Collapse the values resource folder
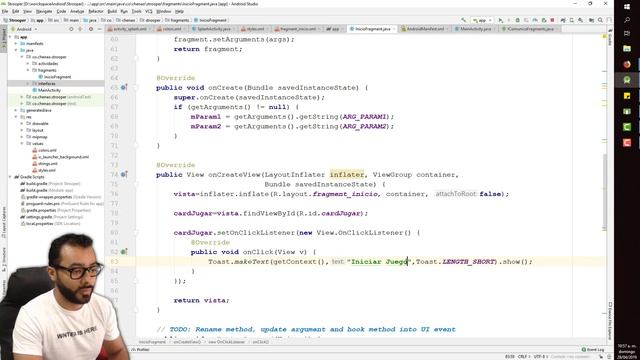 pos(22,143)
